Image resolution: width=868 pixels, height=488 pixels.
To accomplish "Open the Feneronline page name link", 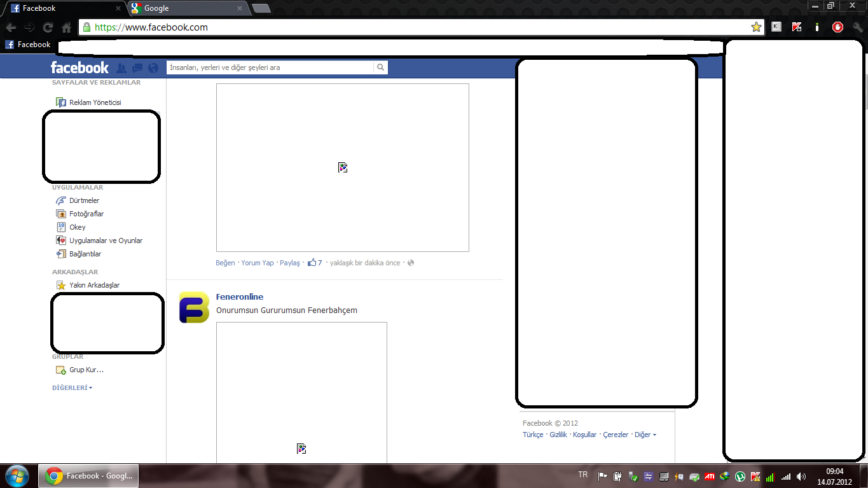I will (x=240, y=296).
